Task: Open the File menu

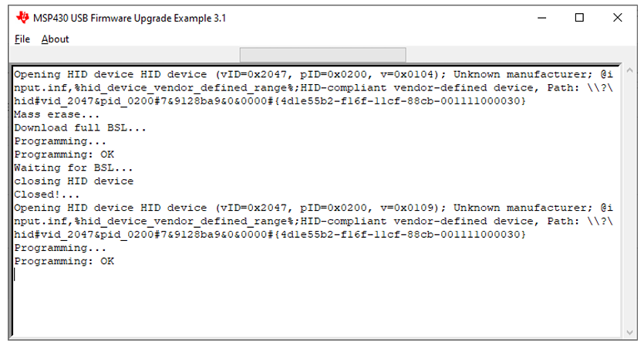Action: point(22,39)
